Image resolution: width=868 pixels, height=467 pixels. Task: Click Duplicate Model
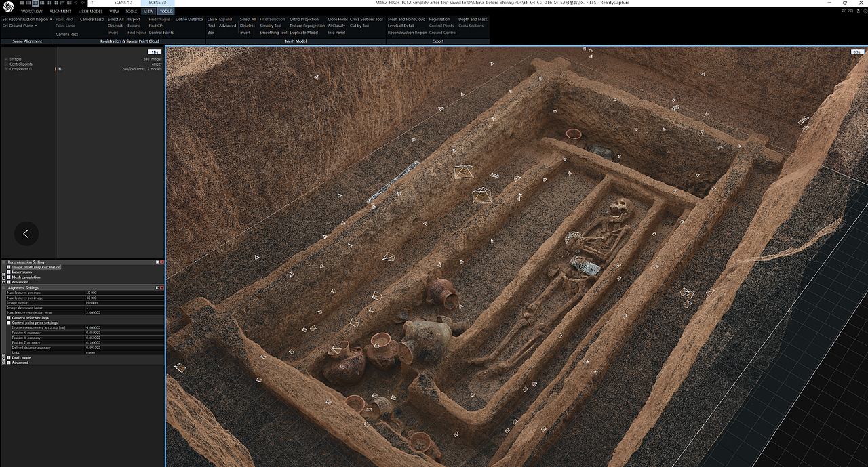304,33
